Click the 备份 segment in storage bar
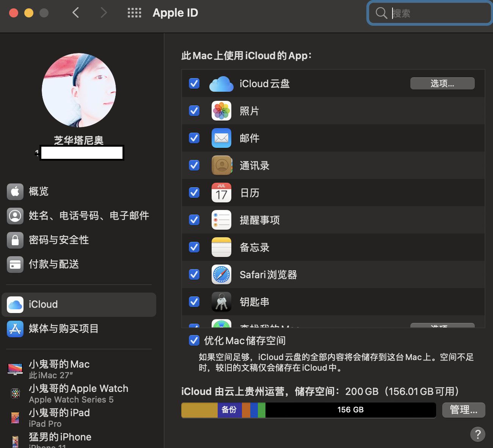 coord(229,410)
